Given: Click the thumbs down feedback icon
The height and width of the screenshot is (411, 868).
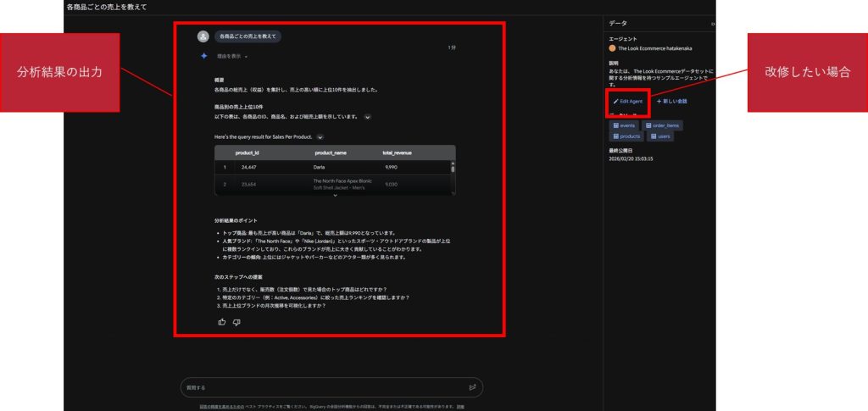Looking at the screenshot, I should pos(236,322).
